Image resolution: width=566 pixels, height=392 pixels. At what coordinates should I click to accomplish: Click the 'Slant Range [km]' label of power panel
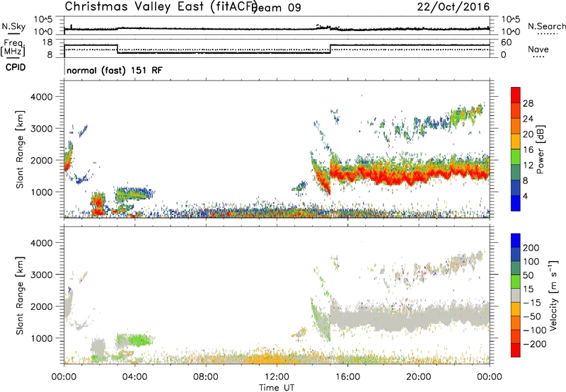20,149
